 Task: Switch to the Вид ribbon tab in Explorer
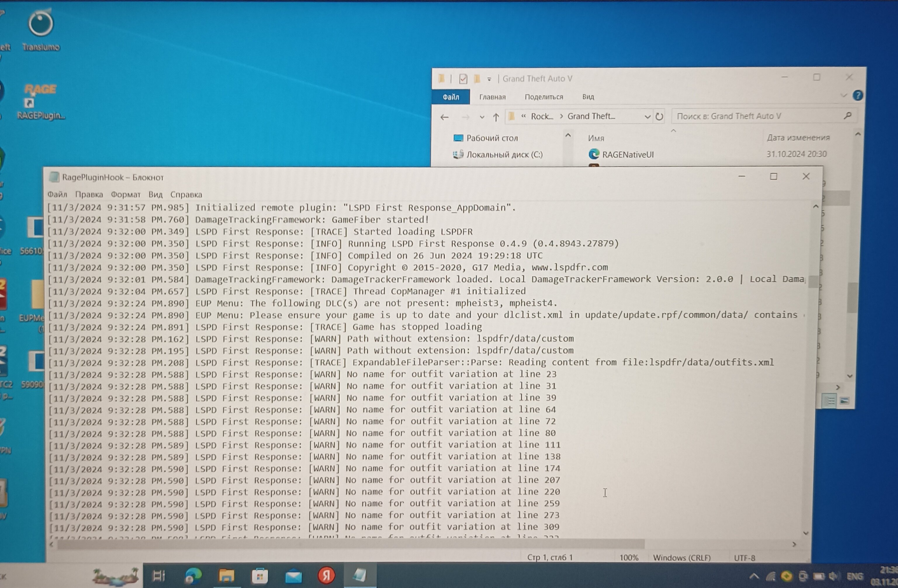tap(588, 97)
